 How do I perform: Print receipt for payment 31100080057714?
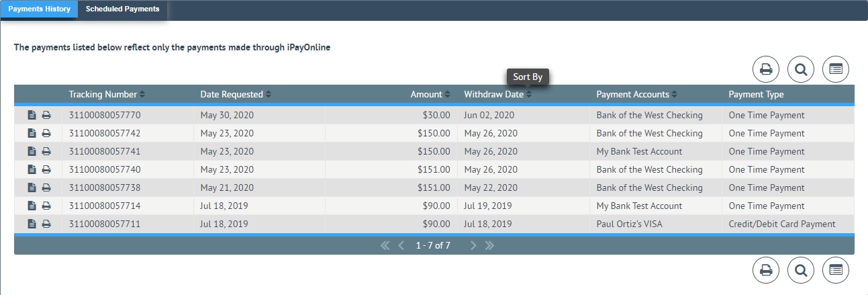pyautogui.click(x=46, y=206)
